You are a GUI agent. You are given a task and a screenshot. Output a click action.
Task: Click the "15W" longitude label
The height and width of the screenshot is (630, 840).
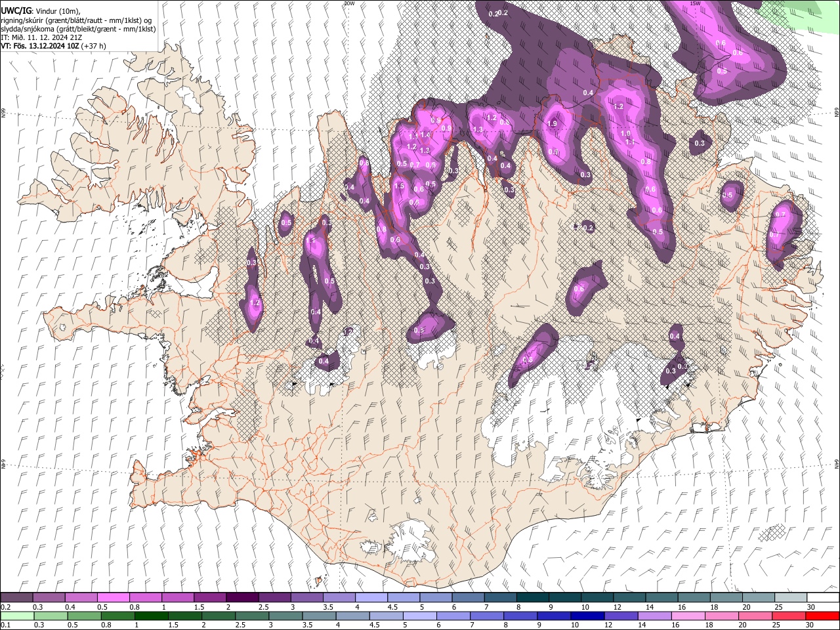696,3
